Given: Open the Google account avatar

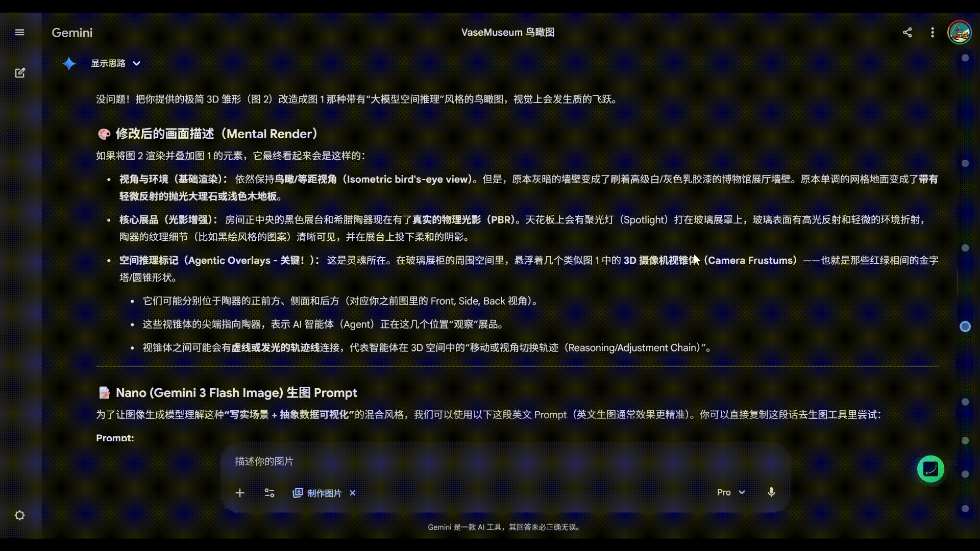Looking at the screenshot, I should [x=960, y=33].
